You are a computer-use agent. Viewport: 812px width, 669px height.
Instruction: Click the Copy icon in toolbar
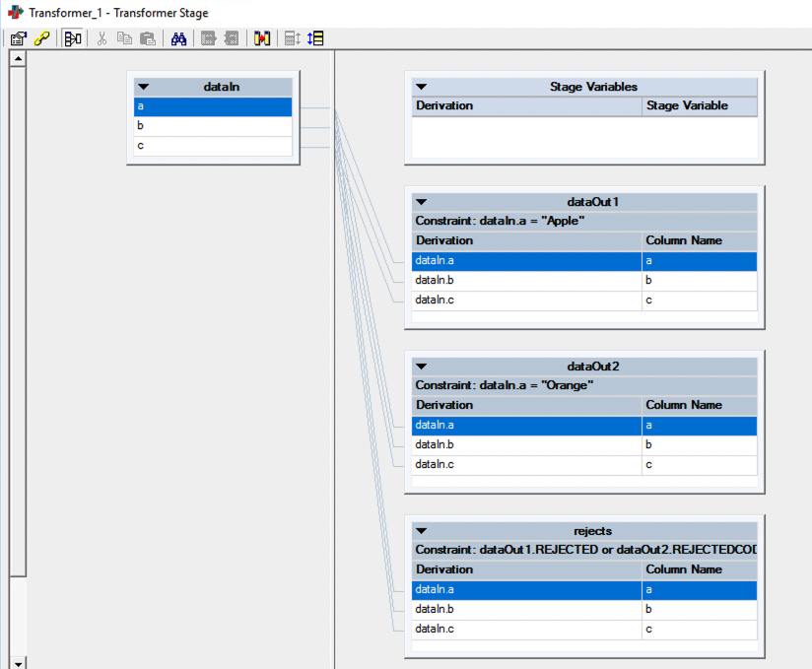pyautogui.click(x=124, y=38)
